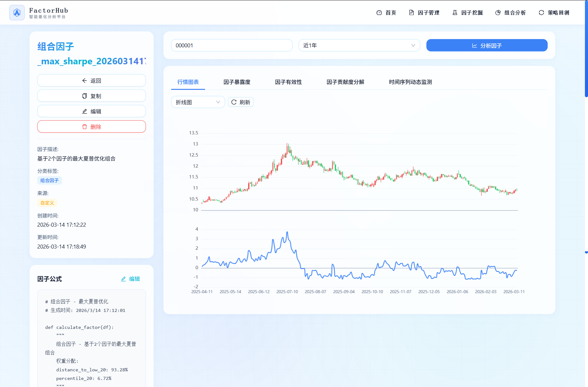Click the 编辑 link next to 因子公式
This screenshot has width=588, height=387.
coord(131,279)
